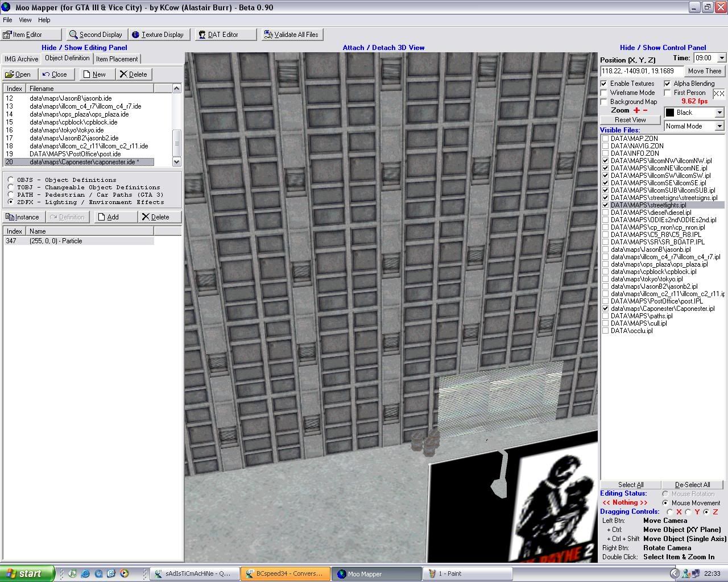The image size is (728, 582).
Task: Click De-Select All visible files
Action: point(693,484)
